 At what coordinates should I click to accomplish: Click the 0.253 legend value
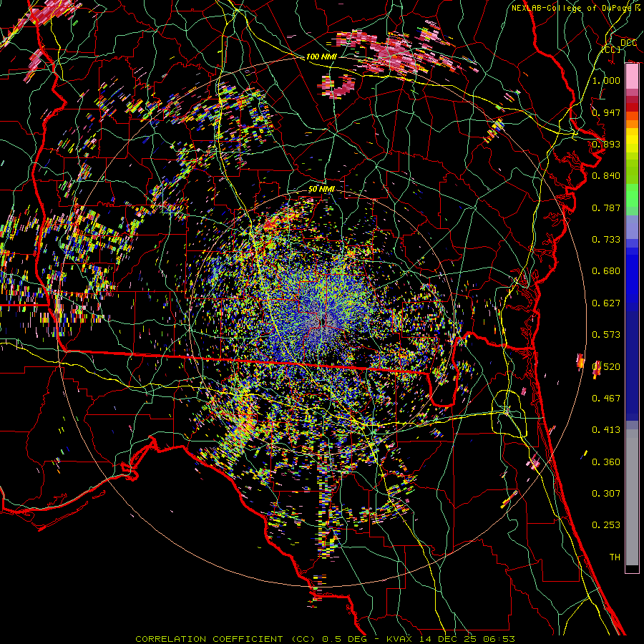pyautogui.click(x=606, y=525)
